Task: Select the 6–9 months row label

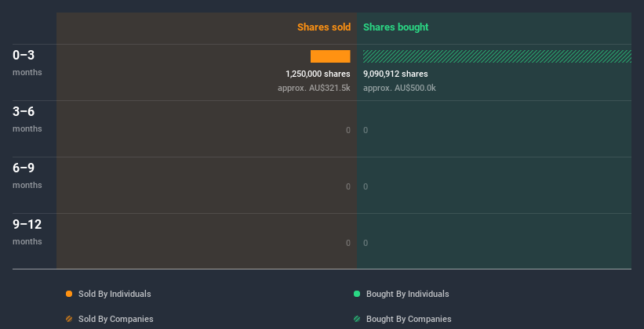Action: pos(27,176)
